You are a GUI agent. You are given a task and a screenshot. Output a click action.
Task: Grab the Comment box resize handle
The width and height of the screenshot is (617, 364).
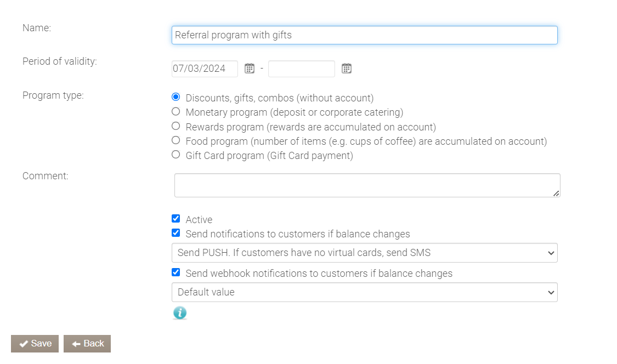(556, 193)
